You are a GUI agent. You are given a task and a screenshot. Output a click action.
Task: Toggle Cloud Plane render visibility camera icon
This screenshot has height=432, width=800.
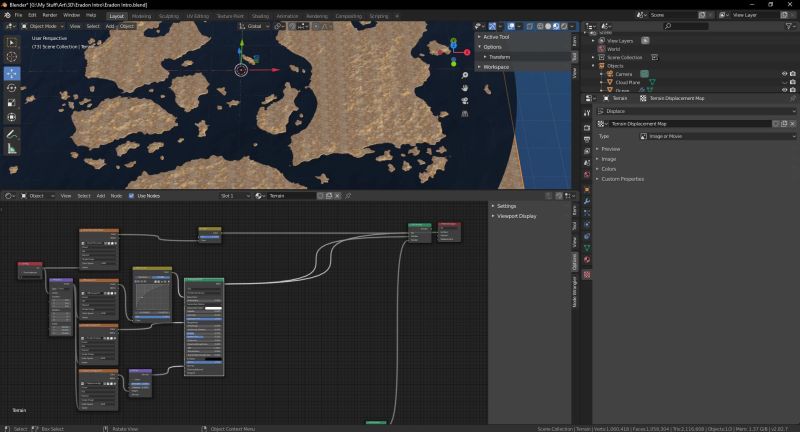pos(793,82)
